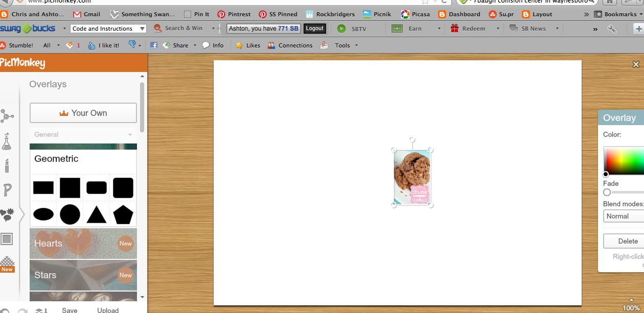
Task: Click the Swagbucks Logout button
Action: coord(315,29)
